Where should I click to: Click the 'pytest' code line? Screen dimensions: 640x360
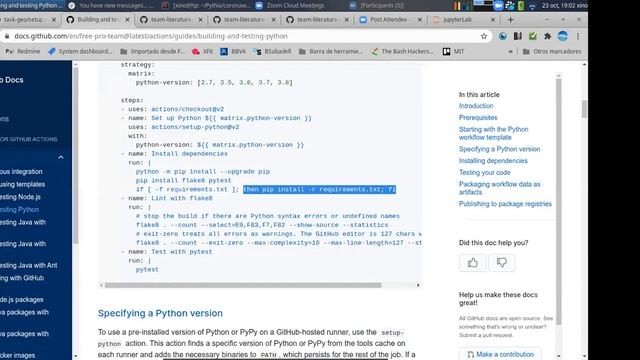pyautogui.click(x=147, y=269)
